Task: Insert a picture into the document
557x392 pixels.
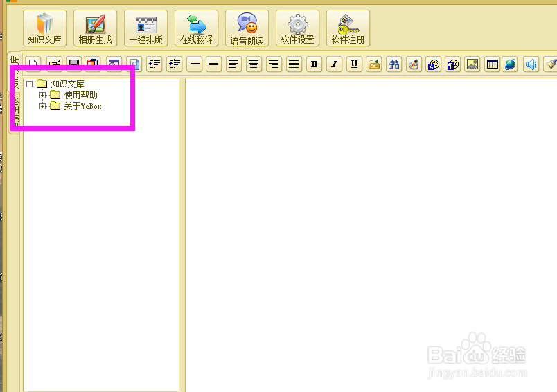Action: pyautogui.click(x=472, y=64)
